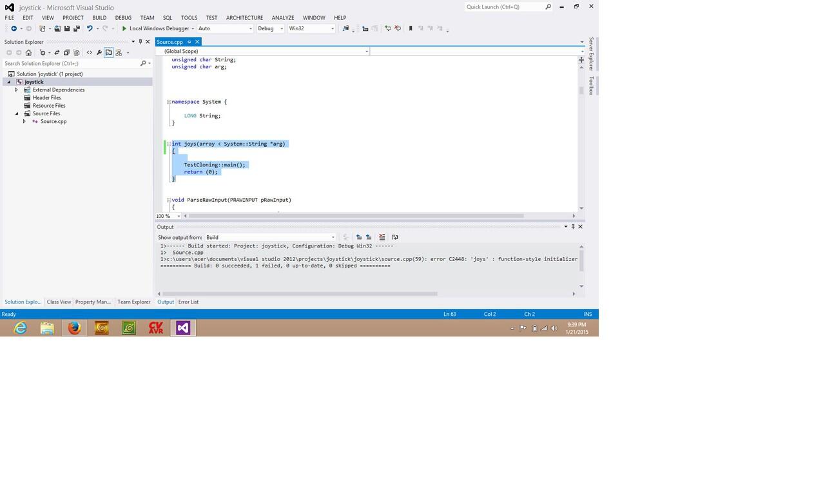Click the Open File toolbar icon

57,28
